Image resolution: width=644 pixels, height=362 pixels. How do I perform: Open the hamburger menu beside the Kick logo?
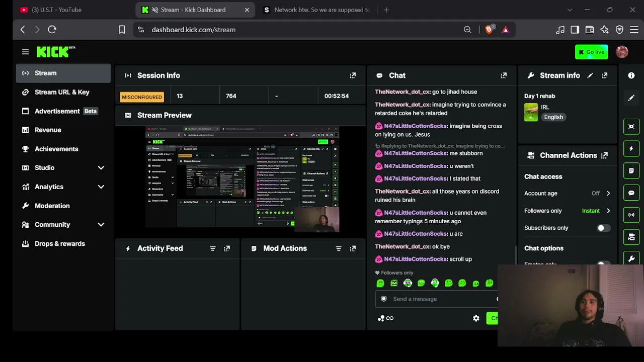point(25,52)
